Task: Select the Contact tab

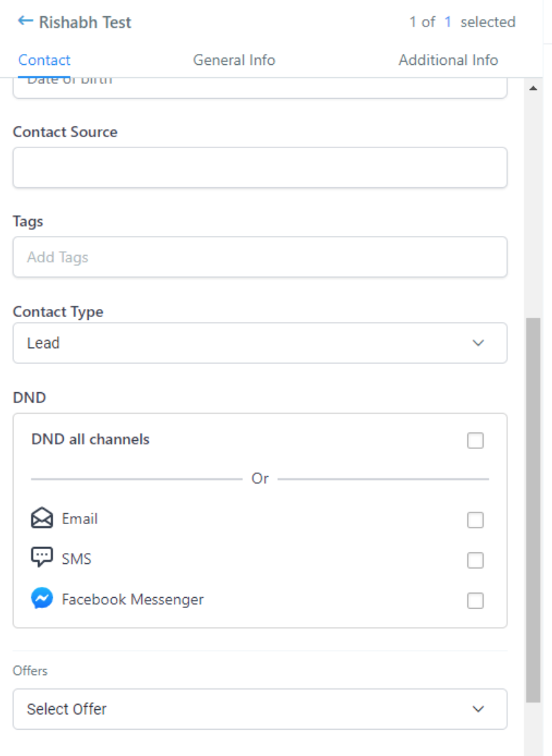Action: pyautogui.click(x=45, y=60)
